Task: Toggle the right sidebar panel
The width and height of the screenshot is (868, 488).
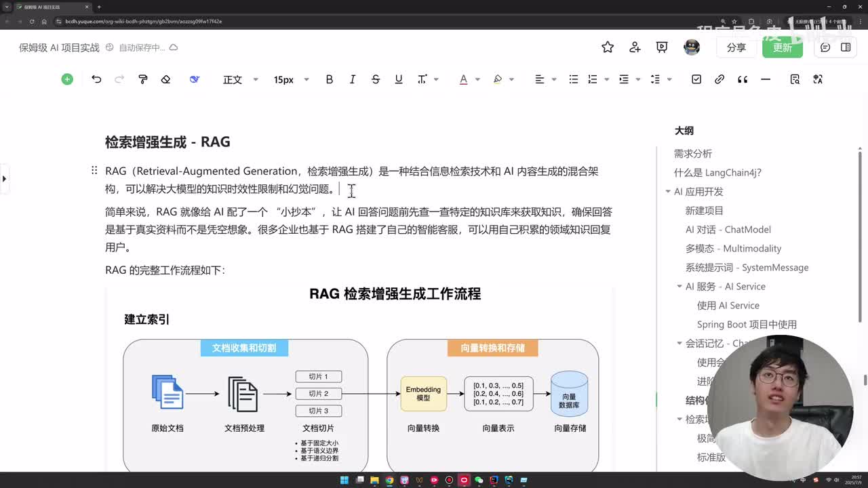Action: pos(846,47)
